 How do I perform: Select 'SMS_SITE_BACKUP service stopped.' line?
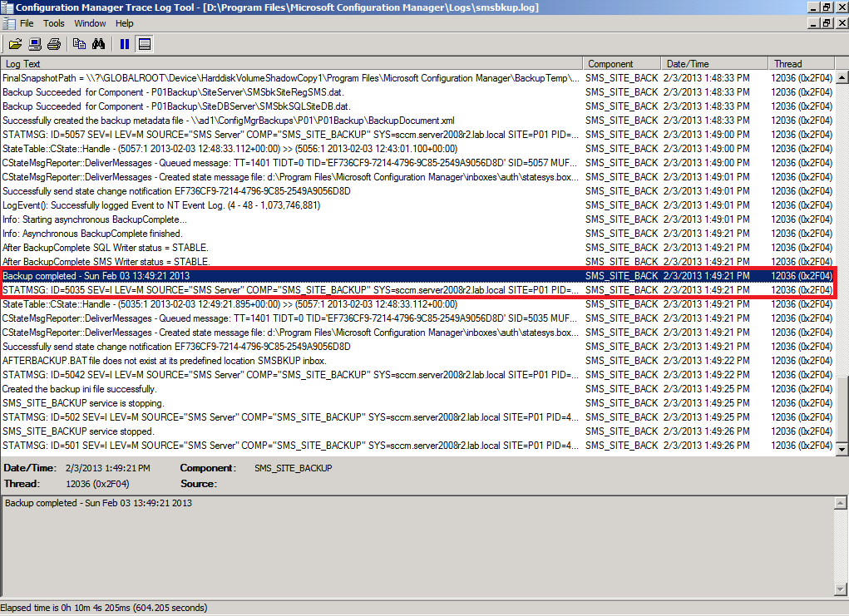417,431
